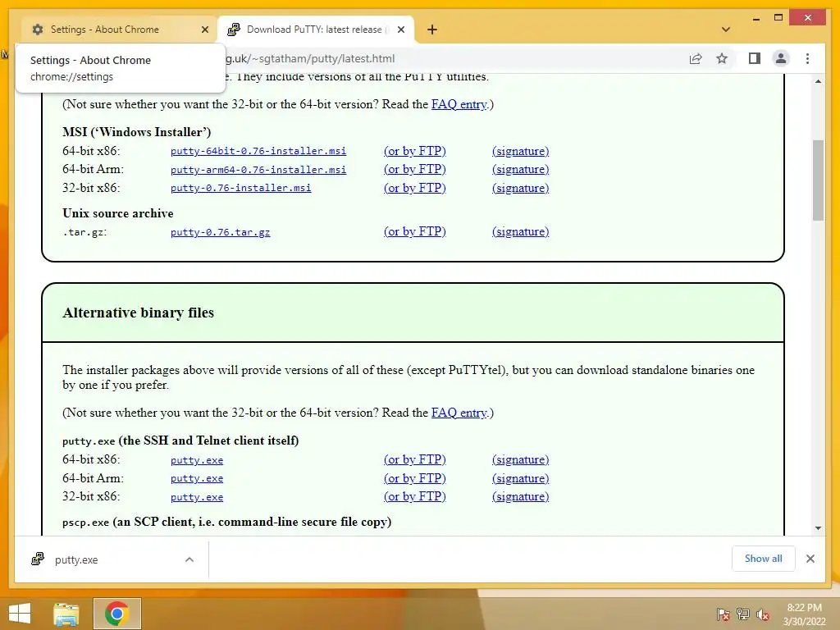Switch to Download PuTTY latest release tab
The width and height of the screenshot is (840, 630).
314,30
